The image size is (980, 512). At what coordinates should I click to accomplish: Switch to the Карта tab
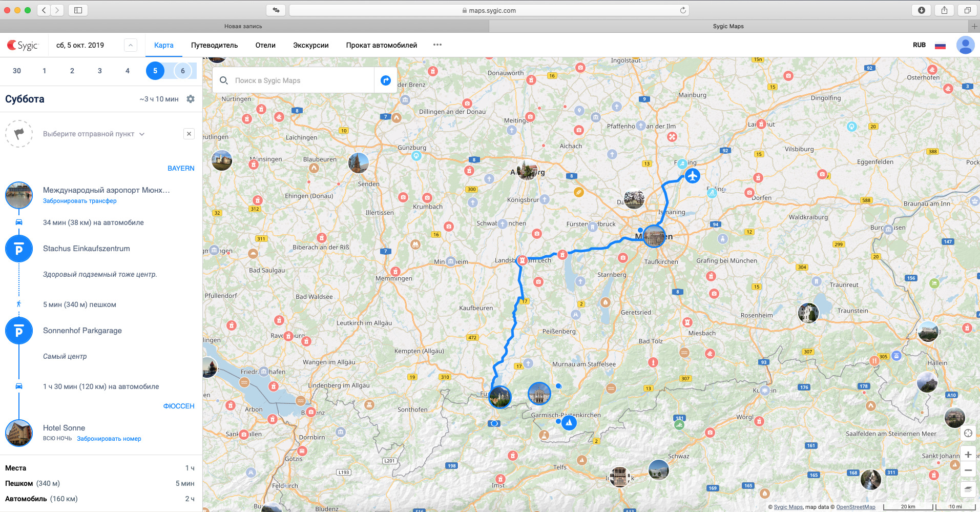point(164,45)
